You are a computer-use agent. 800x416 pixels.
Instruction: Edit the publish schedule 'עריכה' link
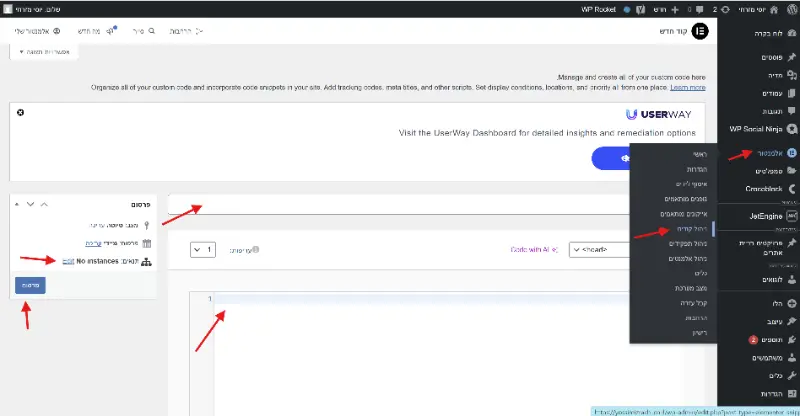point(93,243)
